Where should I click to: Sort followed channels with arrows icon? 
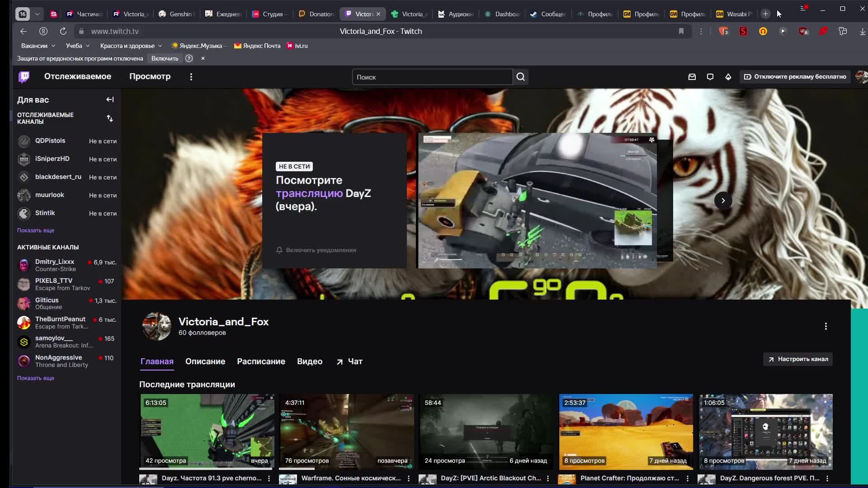coord(110,118)
